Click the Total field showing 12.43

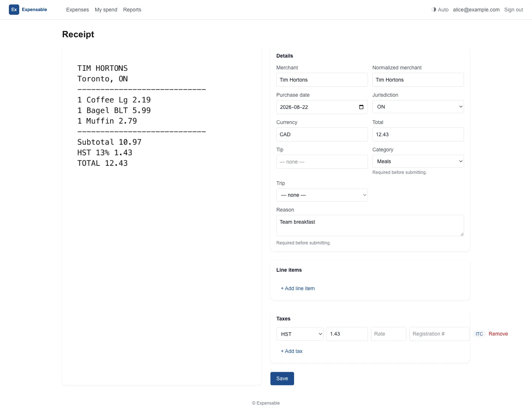(x=418, y=134)
